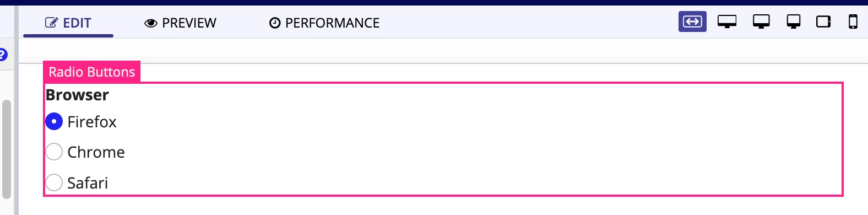The image size is (868, 215).
Task: Select the Safari radio button
Action: click(x=54, y=182)
